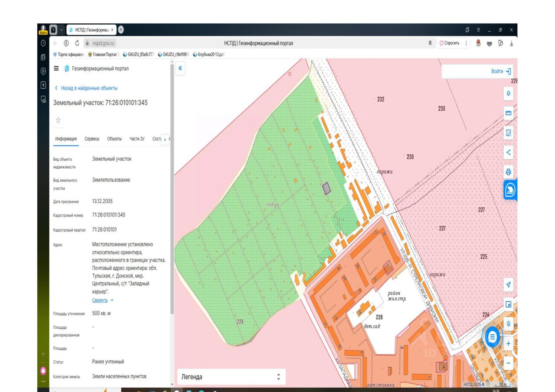Image resolution: width=555 pixels, height=392 pixels.
Task: Select the cadastral number 71:26:010101:345 value
Action: [109, 215]
